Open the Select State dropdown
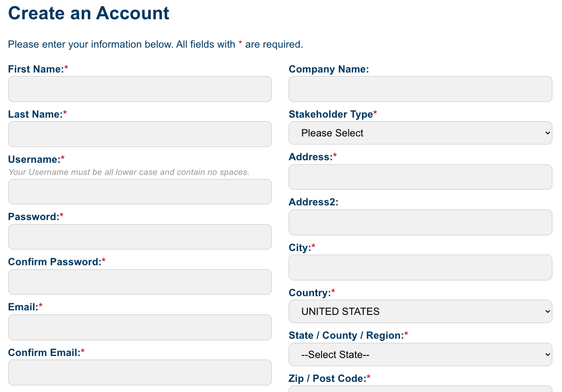The image size is (562, 392). coord(420,354)
